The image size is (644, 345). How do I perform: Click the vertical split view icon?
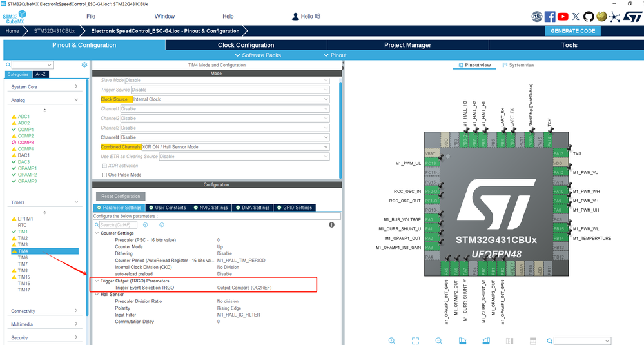510,340
